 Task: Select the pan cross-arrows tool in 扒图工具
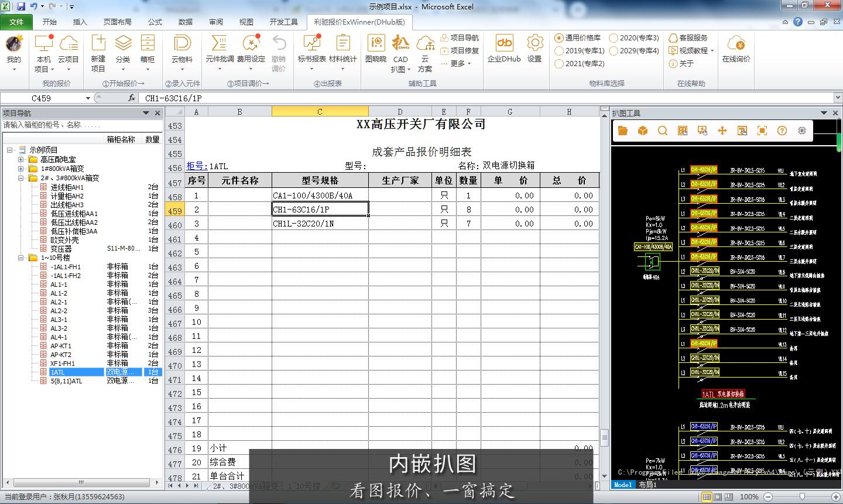click(x=722, y=131)
